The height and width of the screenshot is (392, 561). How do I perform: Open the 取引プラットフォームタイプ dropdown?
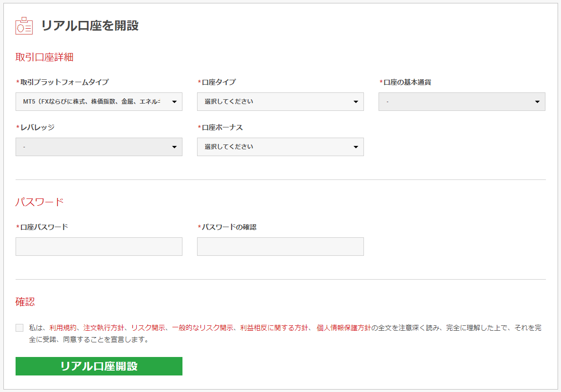pyautogui.click(x=99, y=102)
